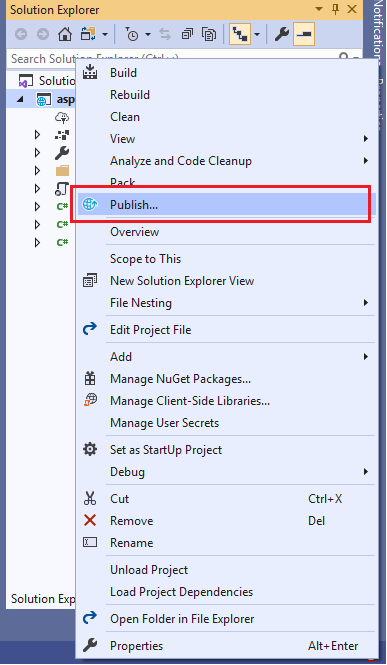387x665 pixels.
Task: Toggle the Preview Selected Items button
Action: (304, 34)
